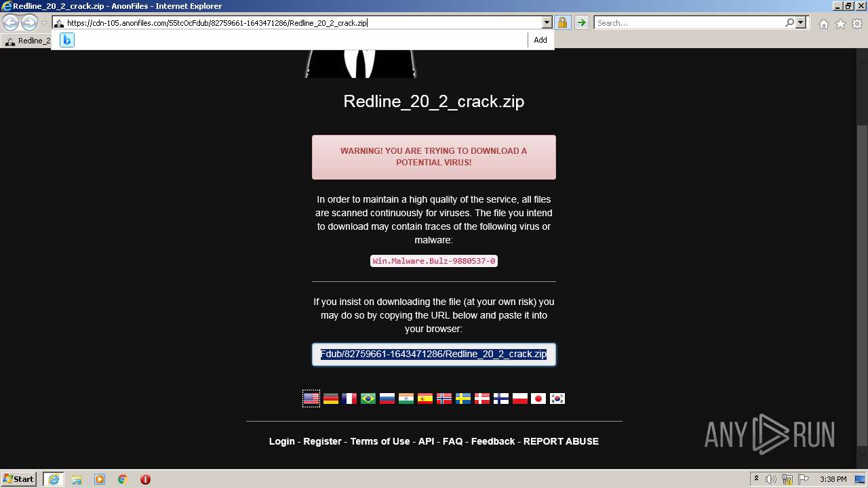Click the 3:38 PM clock
Viewport: 868px width, 488px height.
pyautogui.click(x=833, y=479)
